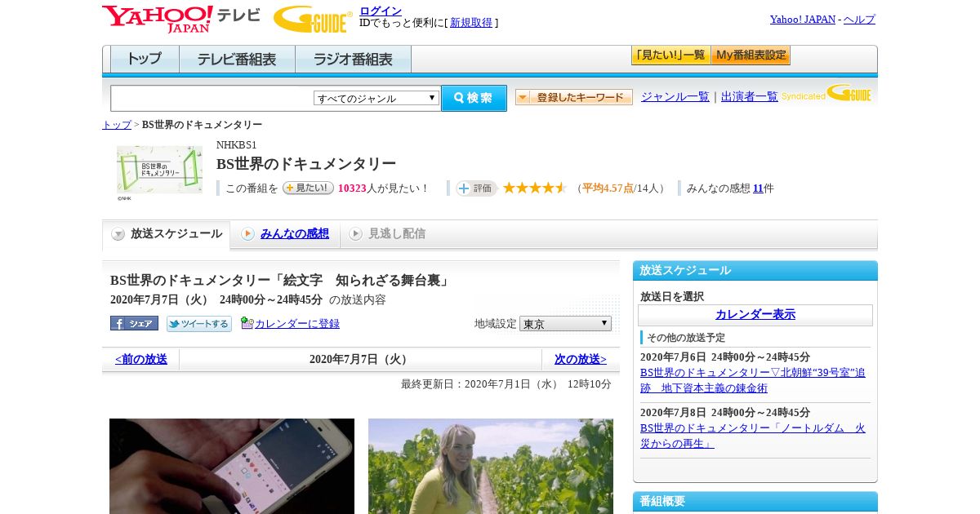Open the テレビ番組表 tab
The image size is (980, 514).
coord(237,59)
